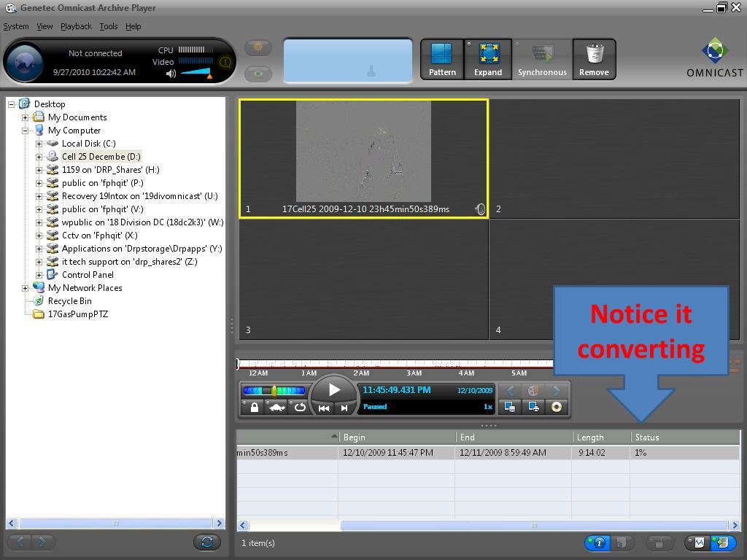Sort by the Begin column header

coord(397,437)
